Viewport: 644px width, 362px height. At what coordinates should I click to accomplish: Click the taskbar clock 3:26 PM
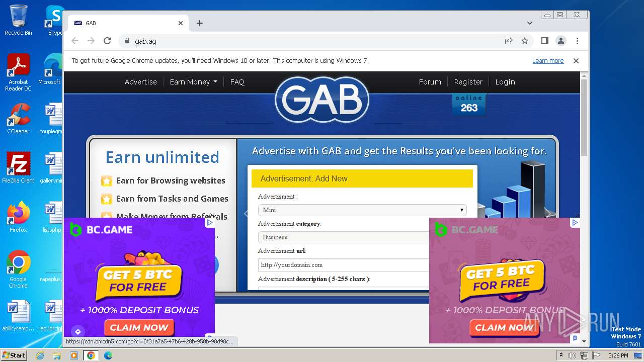[x=618, y=355]
